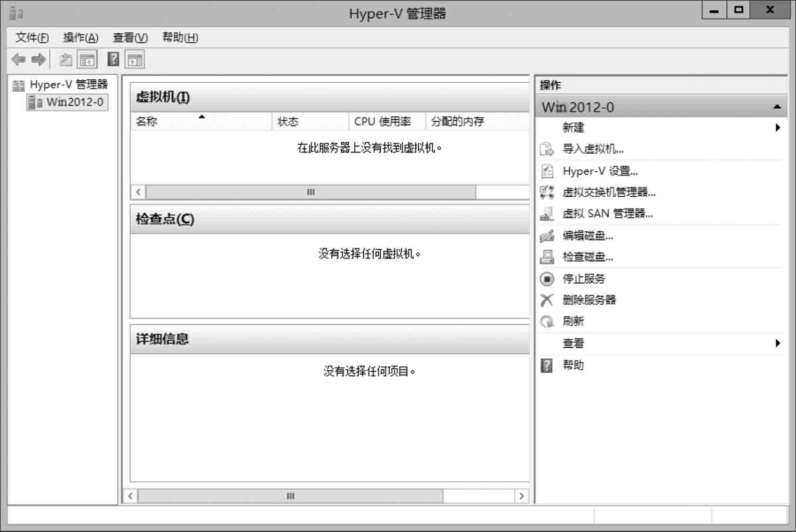Click the 检查点(C) section header

click(x=330, y=219)
